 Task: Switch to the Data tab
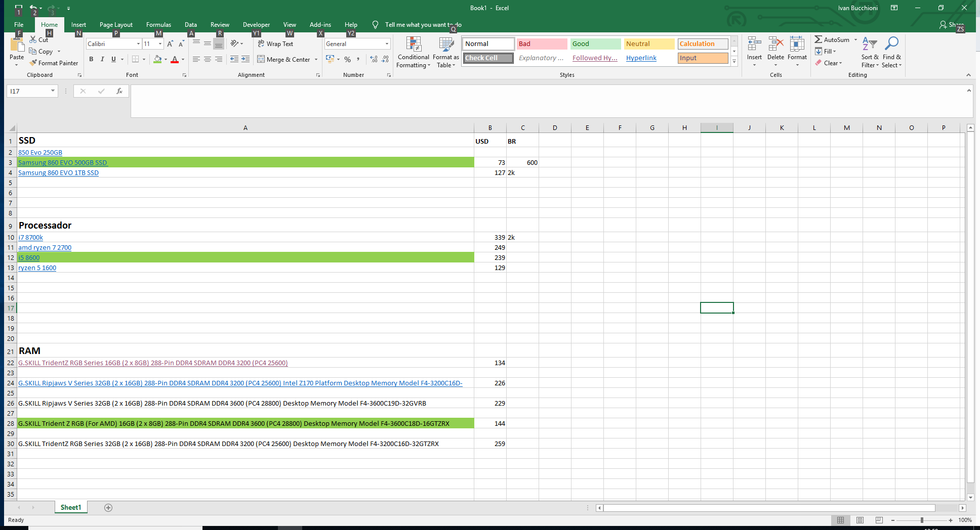(x=191, y=24)
